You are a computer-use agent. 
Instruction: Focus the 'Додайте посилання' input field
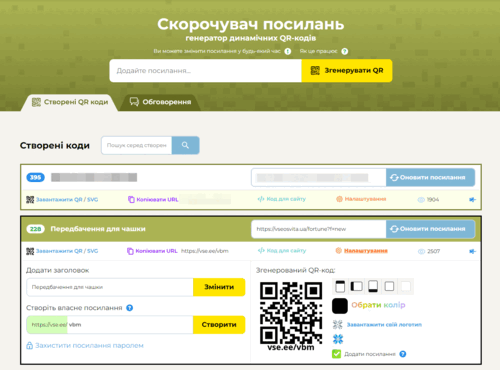pos(205,71)
